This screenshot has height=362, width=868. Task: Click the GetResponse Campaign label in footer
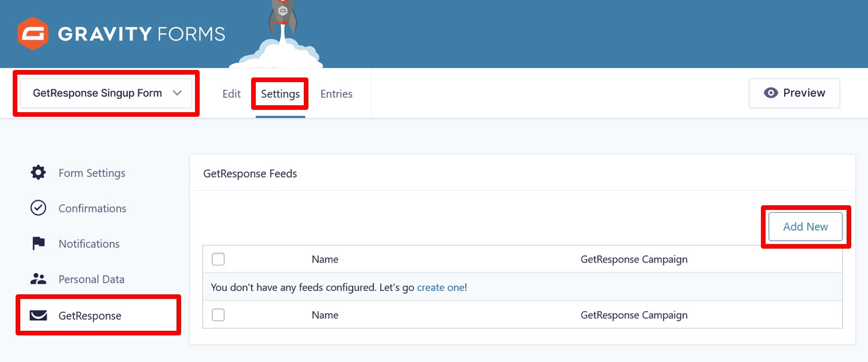tap(634, 315)
